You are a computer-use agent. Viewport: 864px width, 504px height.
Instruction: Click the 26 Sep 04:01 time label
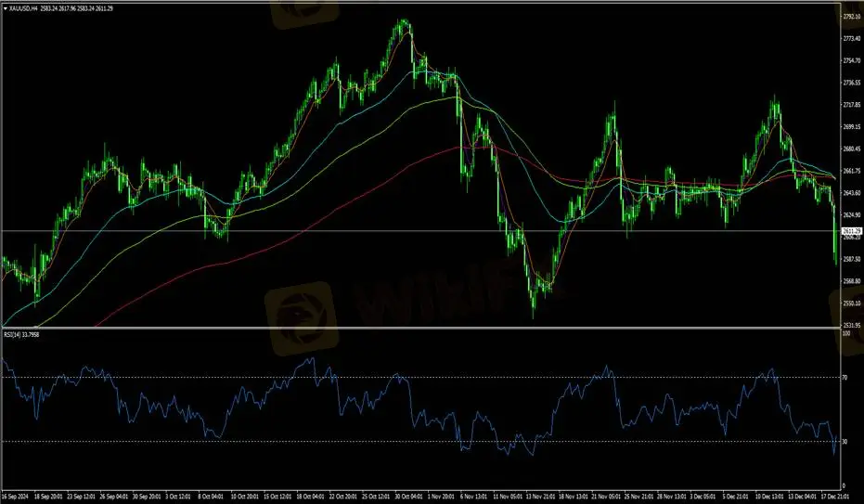point(113,497)
